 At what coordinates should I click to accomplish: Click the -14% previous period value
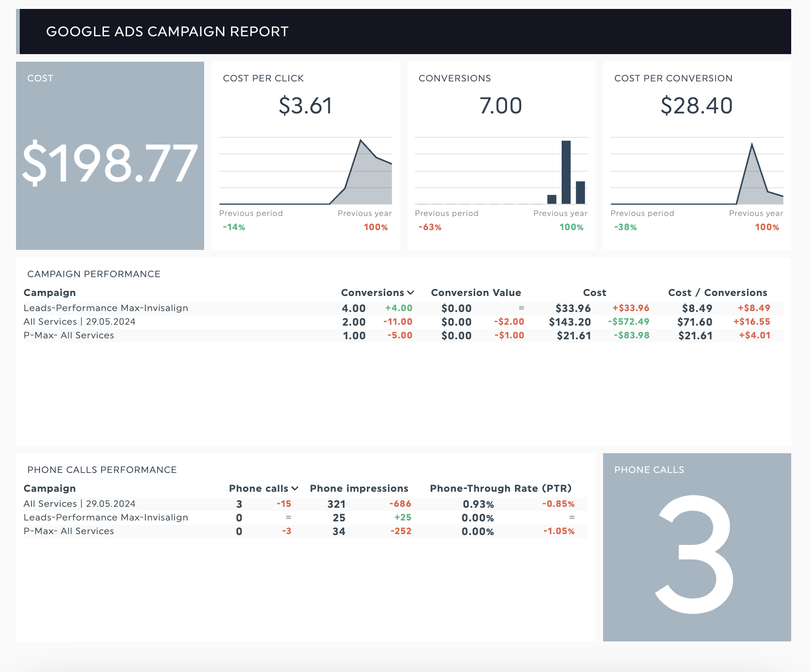[234, 227]
